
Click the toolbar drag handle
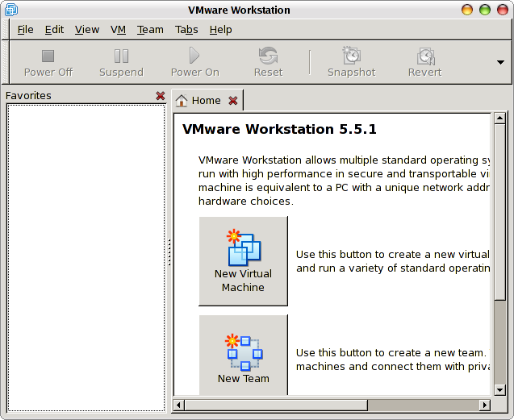(x=6, y=62)
